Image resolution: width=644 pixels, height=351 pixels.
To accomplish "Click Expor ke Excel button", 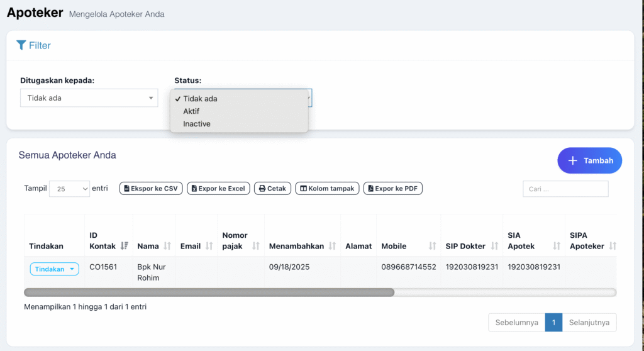I will point(218,189).
